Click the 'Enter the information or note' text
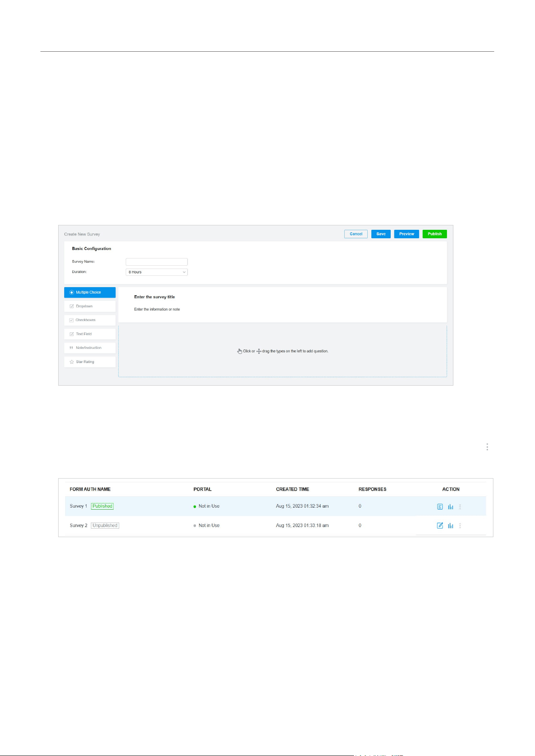 (x=157, y=309)
